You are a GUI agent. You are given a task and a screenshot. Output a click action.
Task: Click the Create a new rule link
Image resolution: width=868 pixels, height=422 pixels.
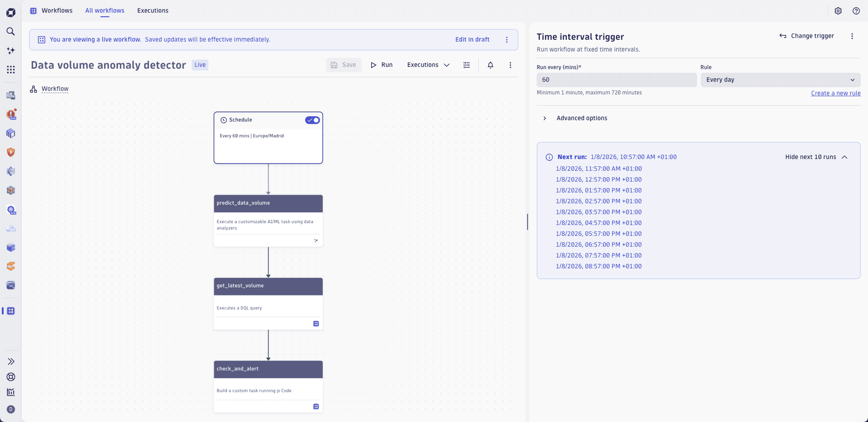point(836,93)
